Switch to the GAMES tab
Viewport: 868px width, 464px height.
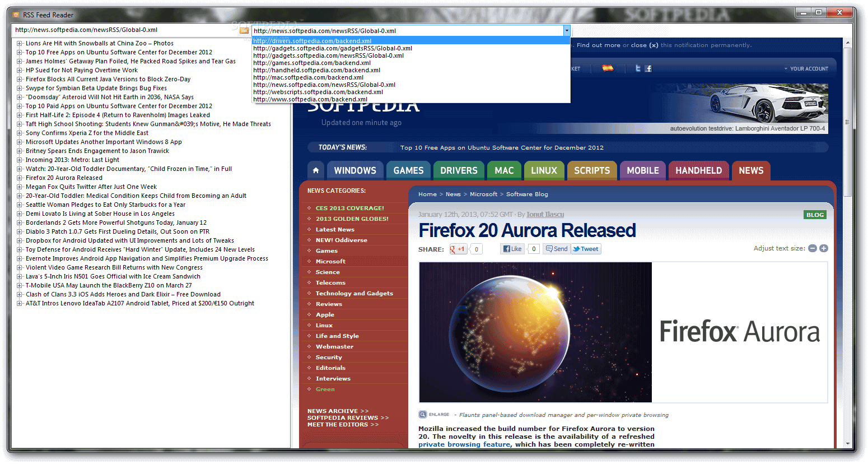point(408,170)
